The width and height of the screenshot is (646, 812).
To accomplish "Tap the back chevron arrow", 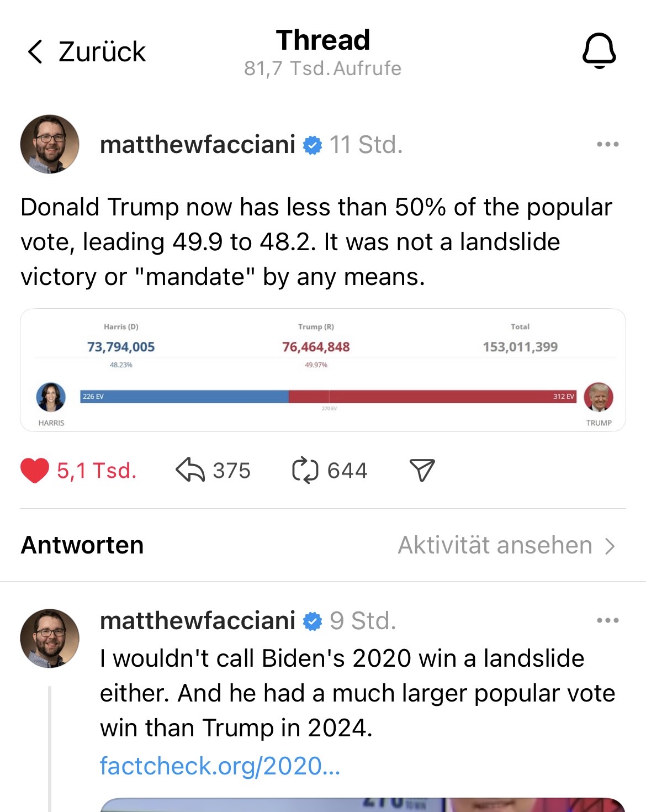I will click(35, 52).
